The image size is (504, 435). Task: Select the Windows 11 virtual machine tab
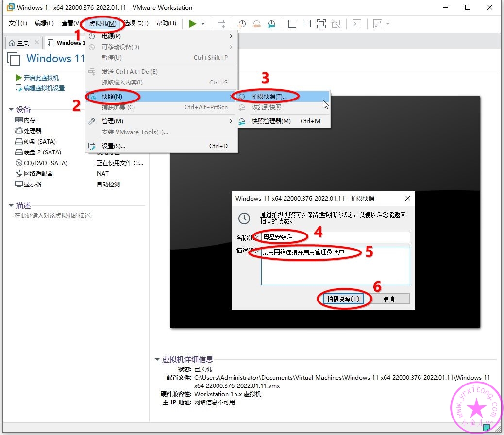(x=66, y=43)
